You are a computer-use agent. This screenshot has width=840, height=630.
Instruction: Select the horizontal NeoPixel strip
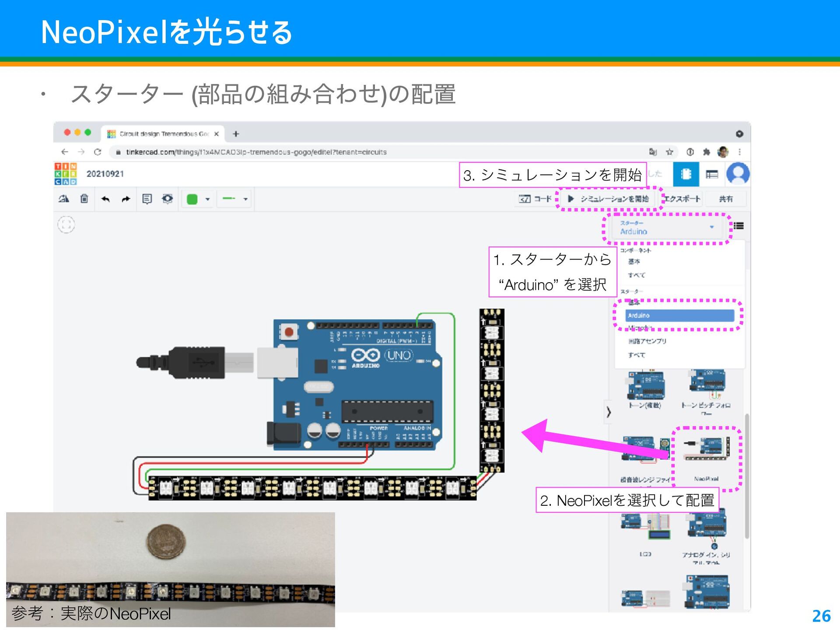[x=312, y=488]
